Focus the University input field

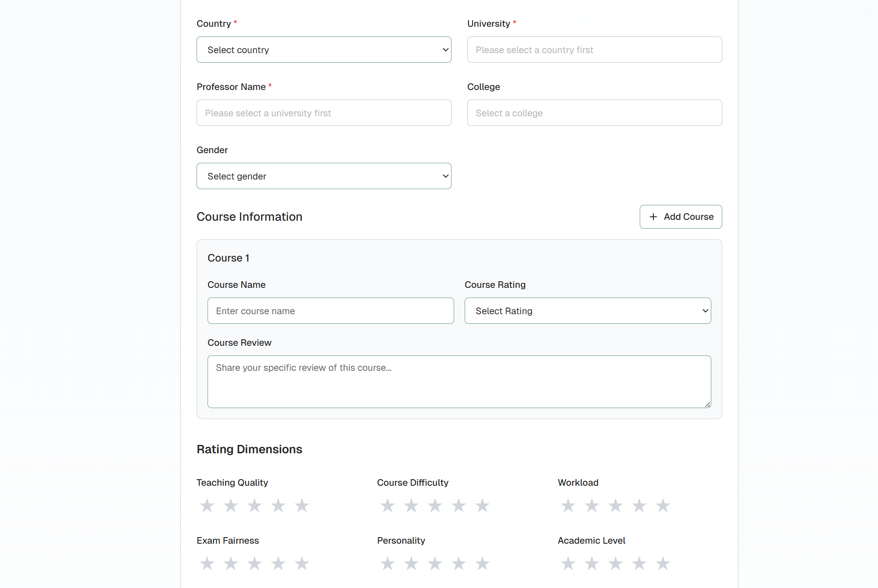595,50
